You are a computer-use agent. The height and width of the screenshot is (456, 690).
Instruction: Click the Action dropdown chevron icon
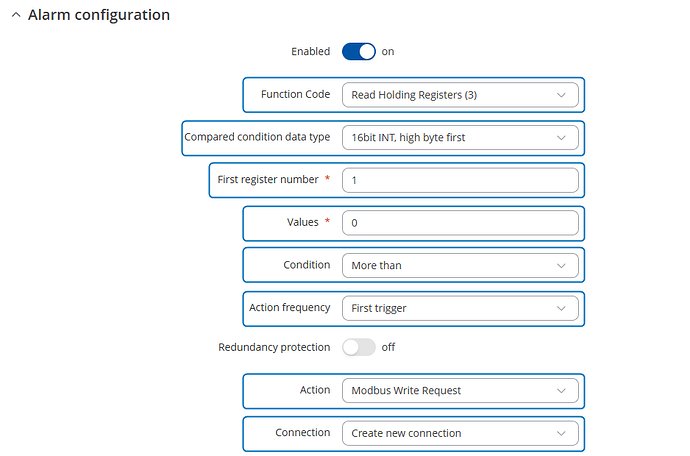(561, 390)
